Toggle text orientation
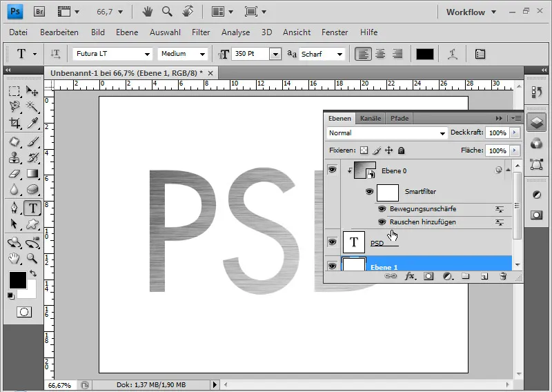 point(55,54)
